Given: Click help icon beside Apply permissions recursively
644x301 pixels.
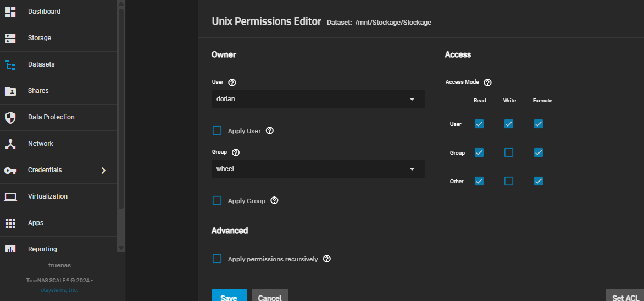Looking at the screenshot, I should click(327, 259).
